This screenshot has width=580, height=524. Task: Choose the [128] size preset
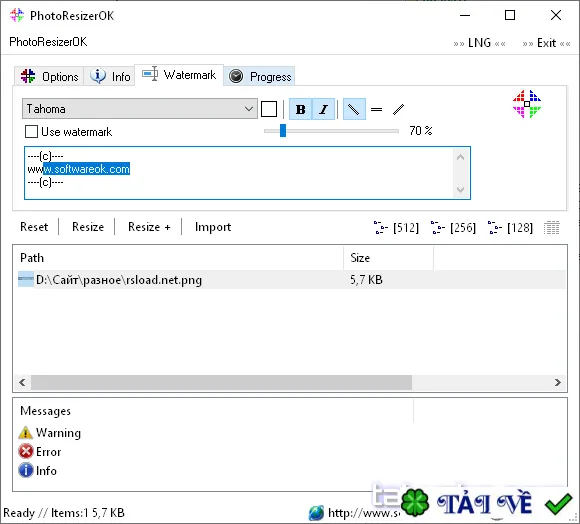[510, 227]
